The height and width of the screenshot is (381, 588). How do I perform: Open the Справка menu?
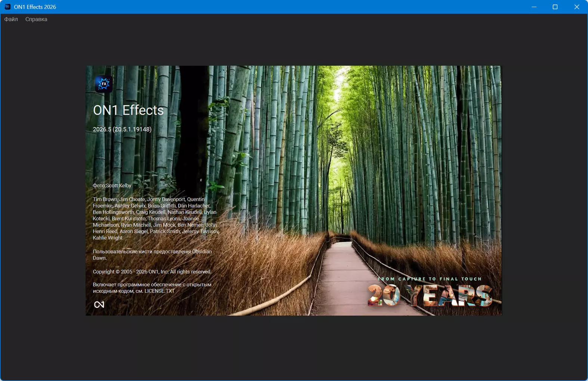[36, 19]
